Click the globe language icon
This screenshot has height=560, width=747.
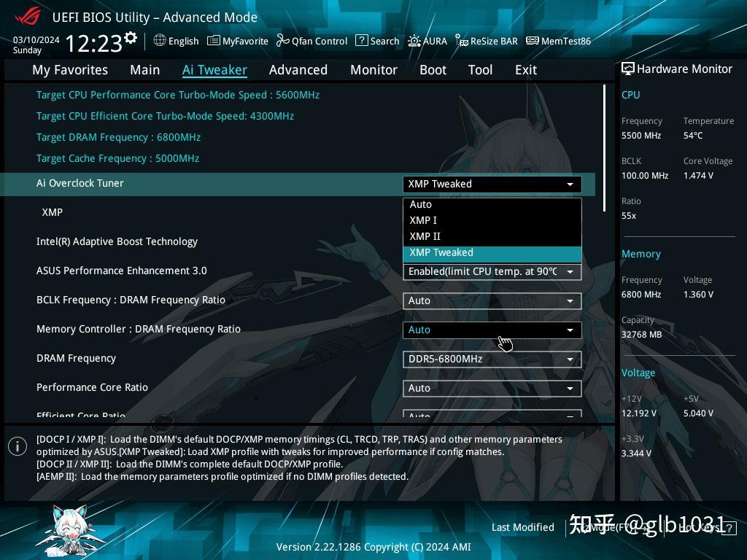point(160,41)
